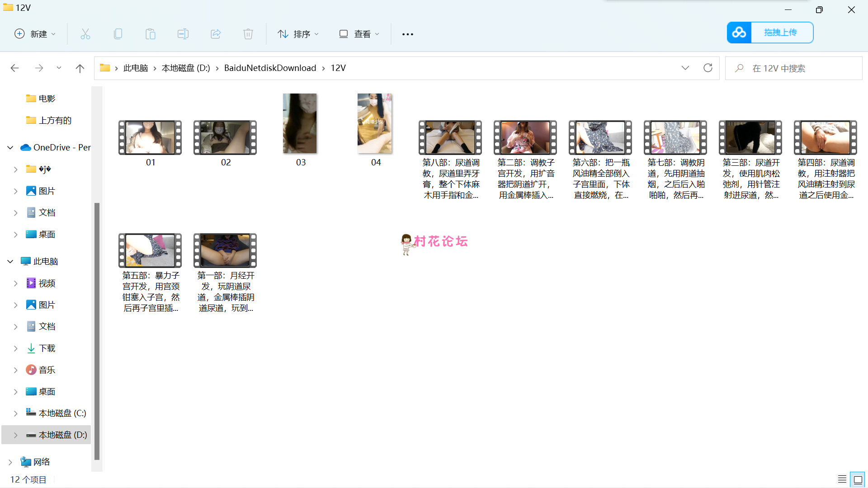The image size is (868, 488).
Task: Select the video thumbnail named 01
Action: point(150,137)
